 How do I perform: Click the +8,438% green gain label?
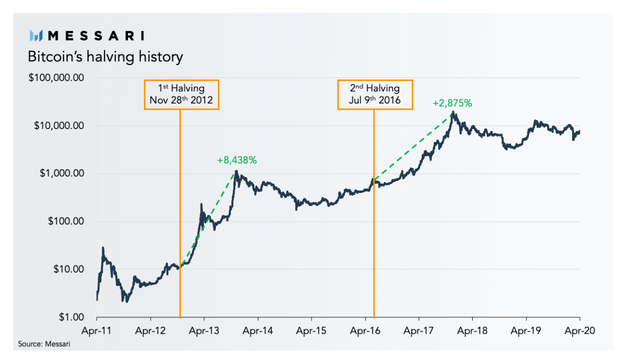click(237, 161)
